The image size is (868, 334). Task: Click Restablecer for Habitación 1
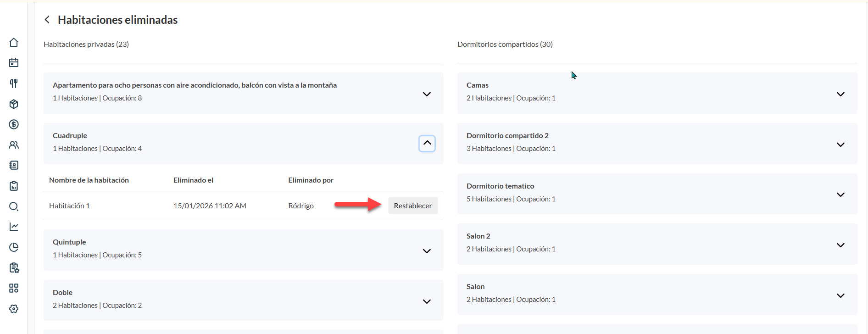pyautogui.click(x=412, y=206)
